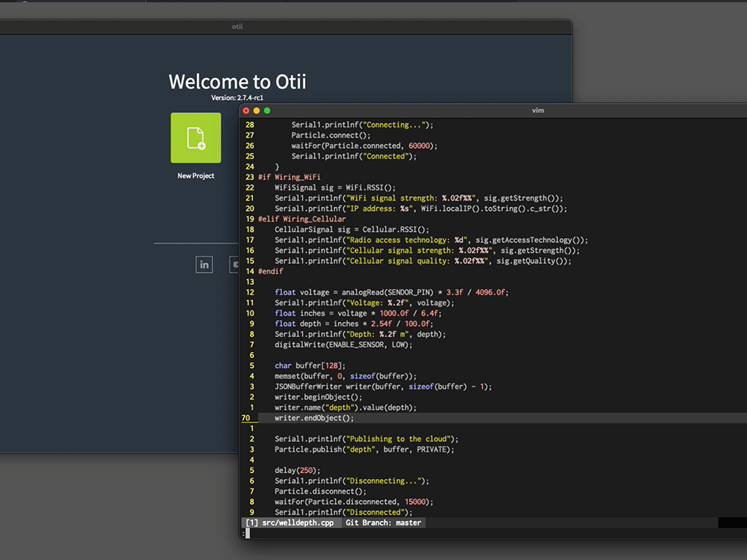Place cursor on Particle.publish line
Image resolution: width=747 pixels, height=560 pixels.
(364, 450)
